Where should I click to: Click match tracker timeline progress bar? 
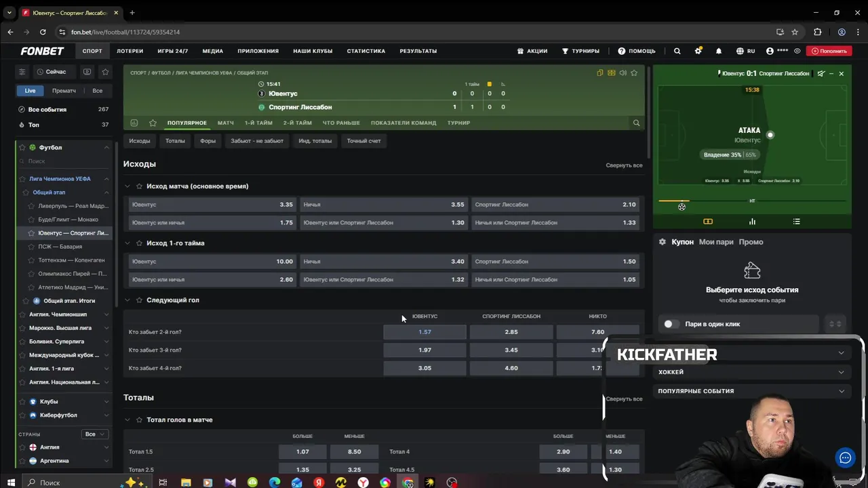click(752, 201)
